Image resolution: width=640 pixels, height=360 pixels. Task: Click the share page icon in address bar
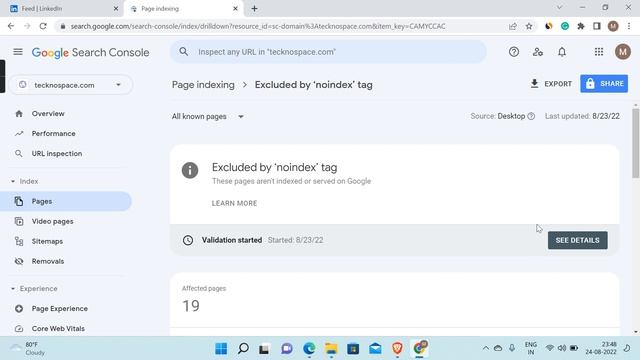tap(513, 26)
